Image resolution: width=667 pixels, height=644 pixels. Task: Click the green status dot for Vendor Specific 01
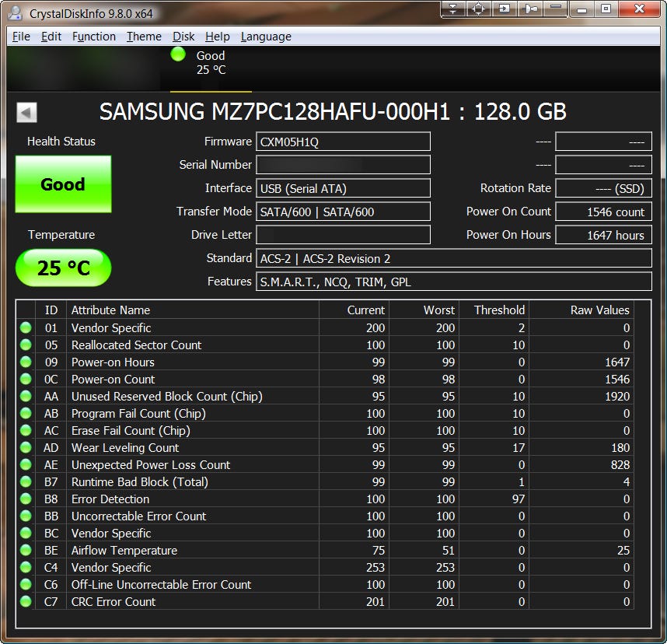tap(26, 327)
